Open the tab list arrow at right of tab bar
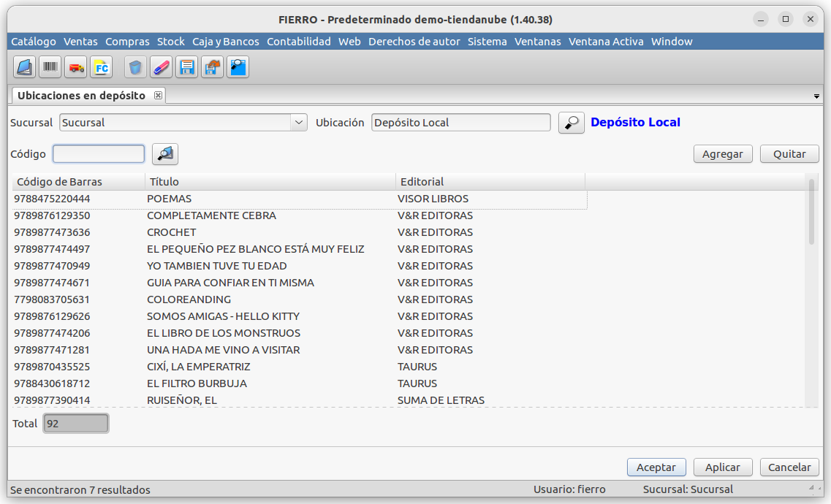 pyautogui.click(x=816, y=96)
